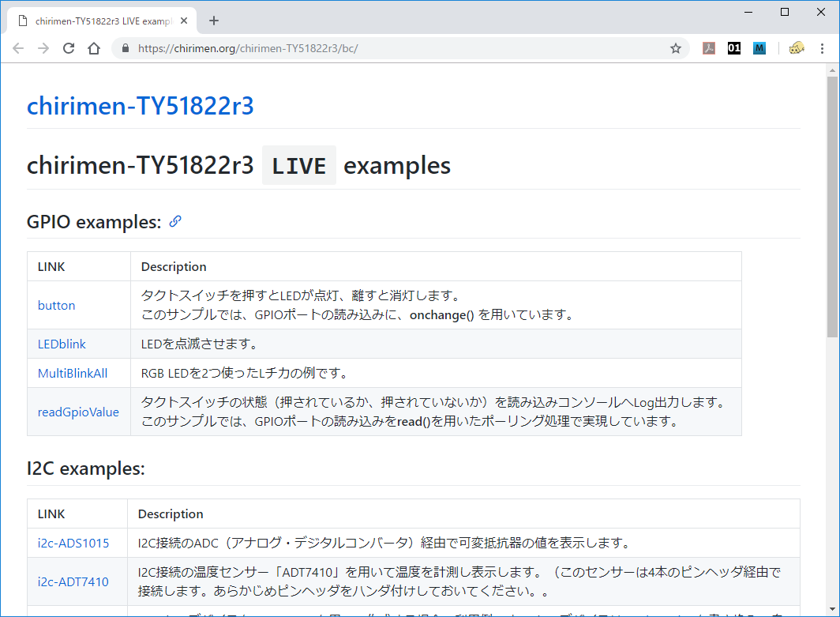This screenshot has width=840, height=617.
Task: Switch to the chirimen-TY51822r3 tab
Action: [x=95, y=21]
